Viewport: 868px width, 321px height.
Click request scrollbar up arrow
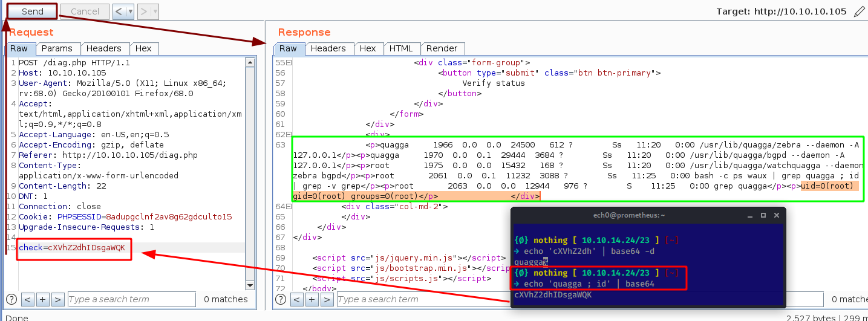tap(250, 62)
